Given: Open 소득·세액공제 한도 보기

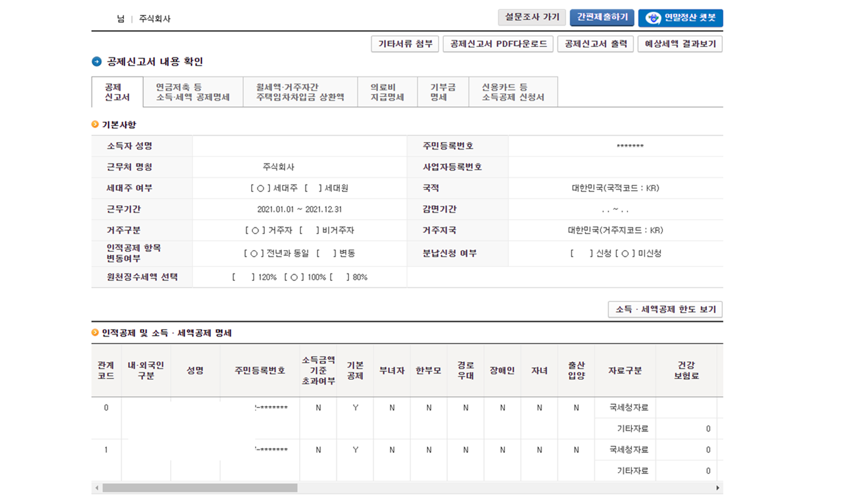Looking at the screenshot, I should click(x=665, y=309).
